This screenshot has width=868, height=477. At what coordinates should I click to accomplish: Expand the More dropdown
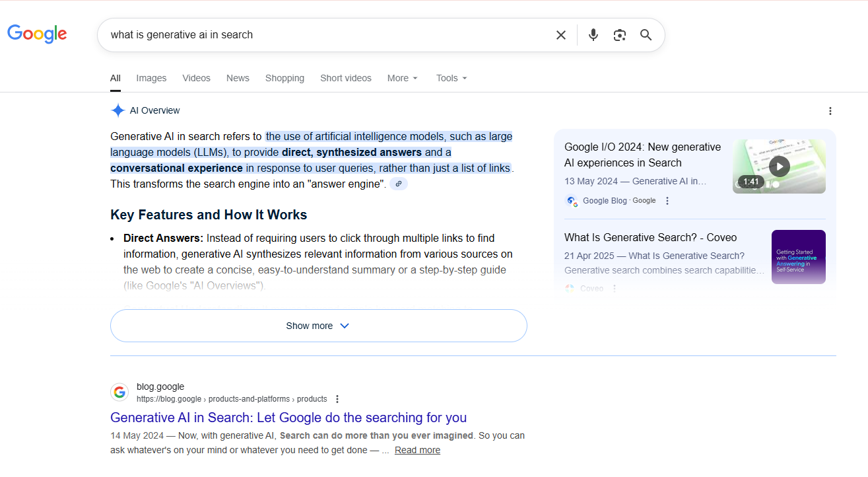coord(403,78)
